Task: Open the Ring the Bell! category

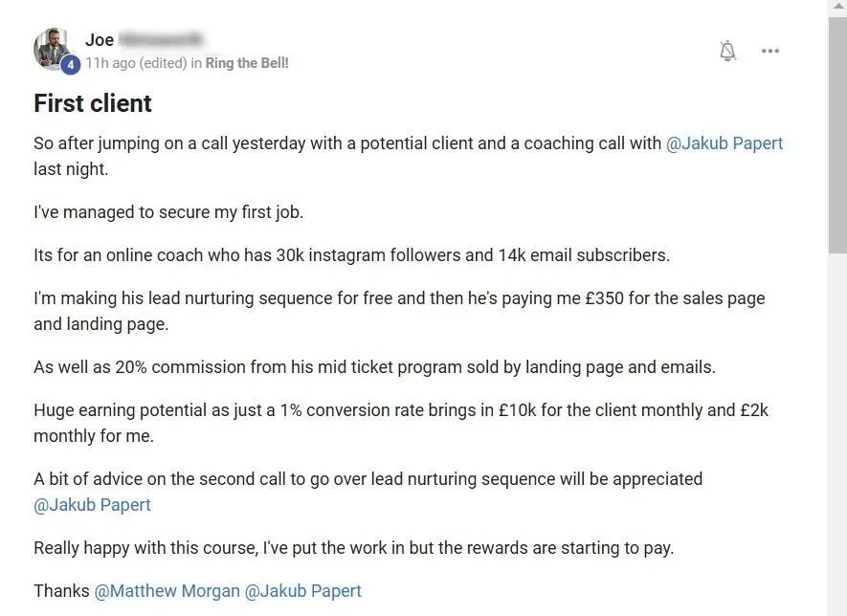Action: (x=247, y=63)
